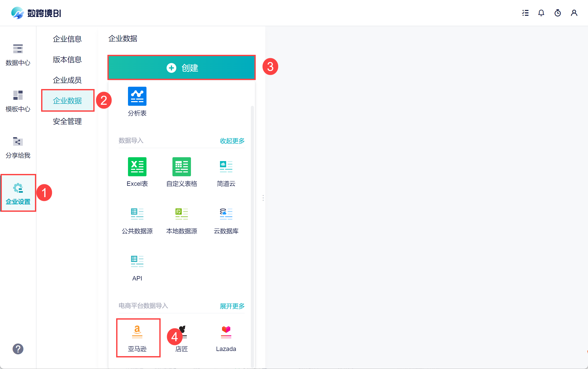The width and height of the screenshot is (588, 369).
Task: Expand e-commerce platforms via 展开更多
Action: 232,306
